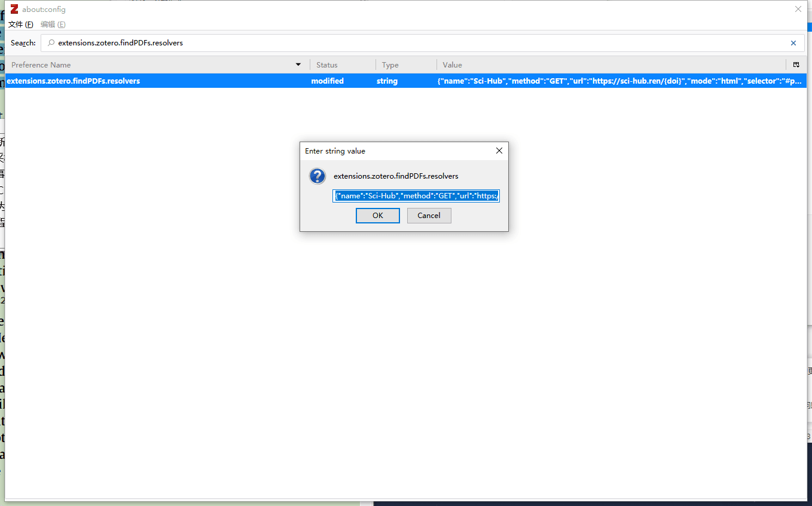Open the column picker icon at the header's right

pos(796,65)
